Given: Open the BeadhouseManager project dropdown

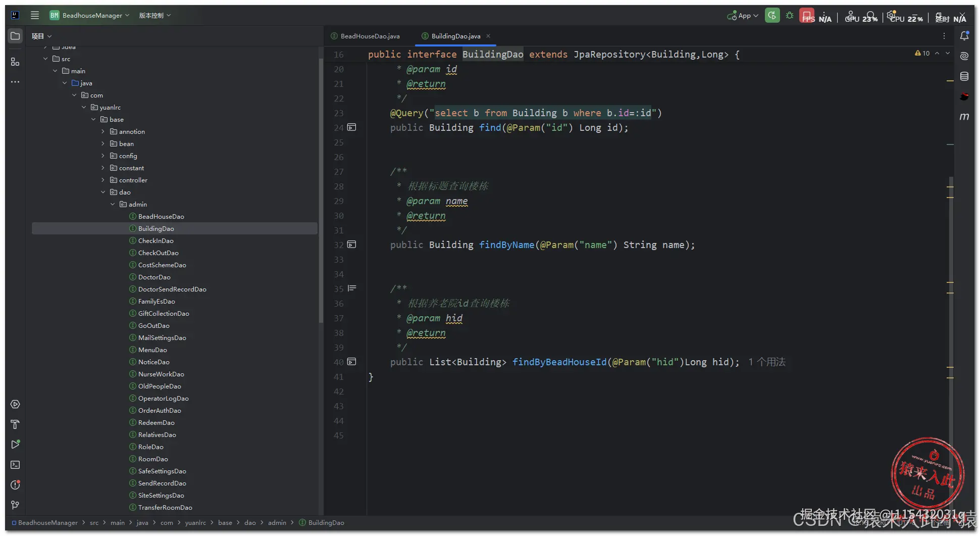Looking at the screenshot, I should pos(89,15).
